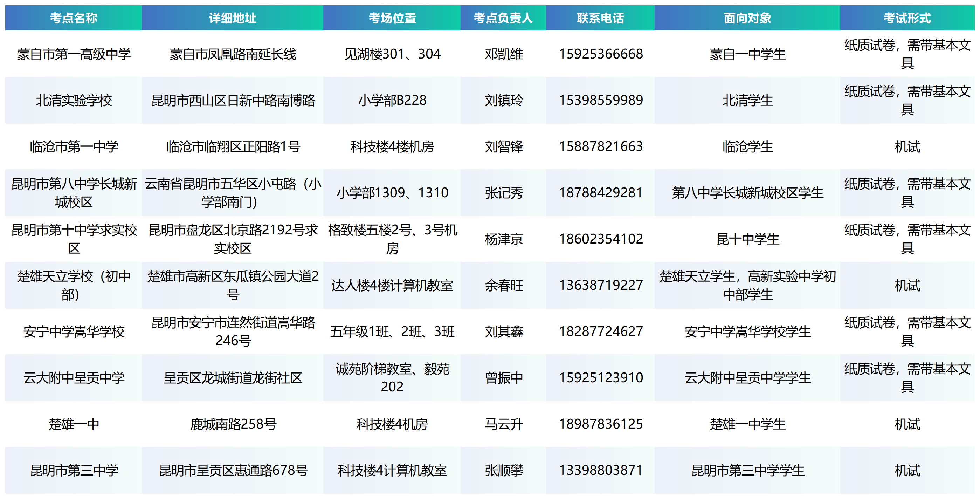This screenshot has width=980, height=499.
Task: Select the 蒙自市第一高级中学 cell
Action: pyautogui.click(x=74, y=54)
